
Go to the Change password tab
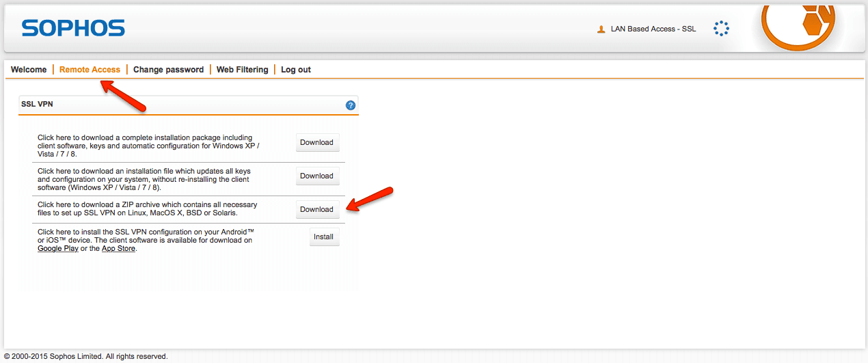point(168,70)
